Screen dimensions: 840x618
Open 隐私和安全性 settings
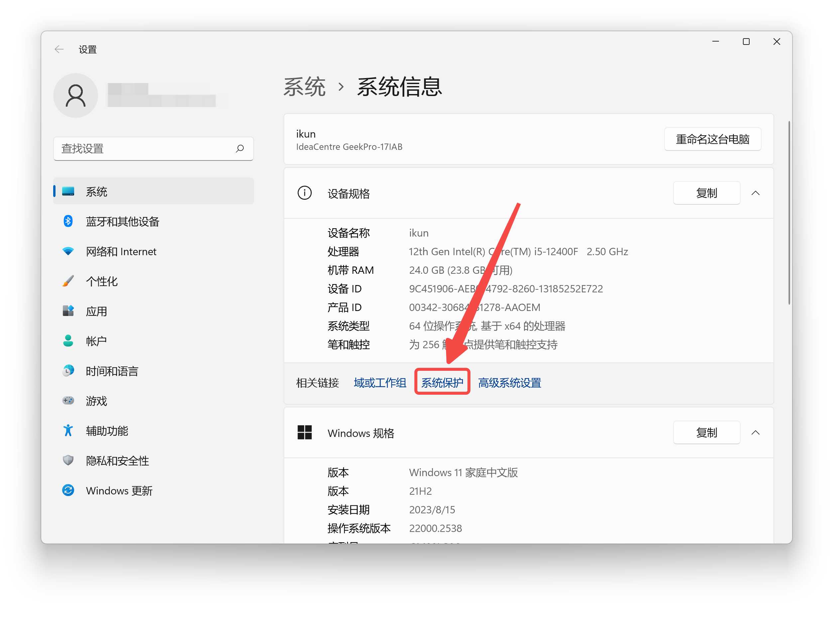pos(154,461)
